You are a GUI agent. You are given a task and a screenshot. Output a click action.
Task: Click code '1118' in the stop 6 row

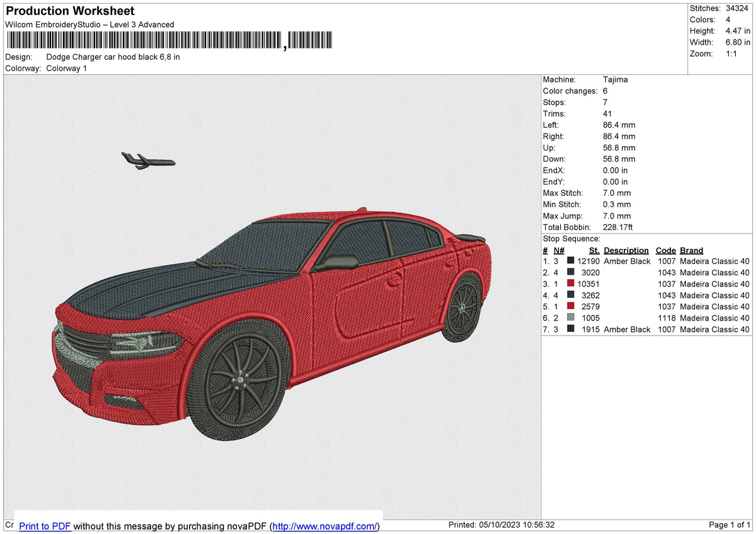click(x=667, y=318)
